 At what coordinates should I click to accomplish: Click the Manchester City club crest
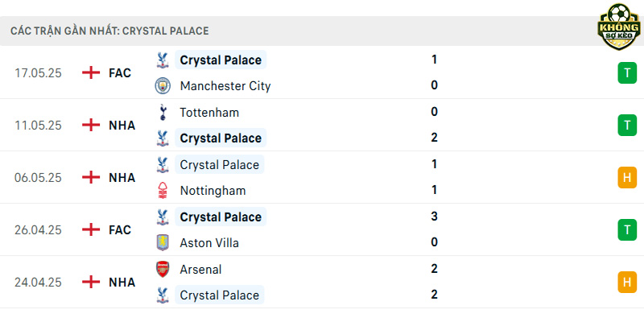coord(163,86)
